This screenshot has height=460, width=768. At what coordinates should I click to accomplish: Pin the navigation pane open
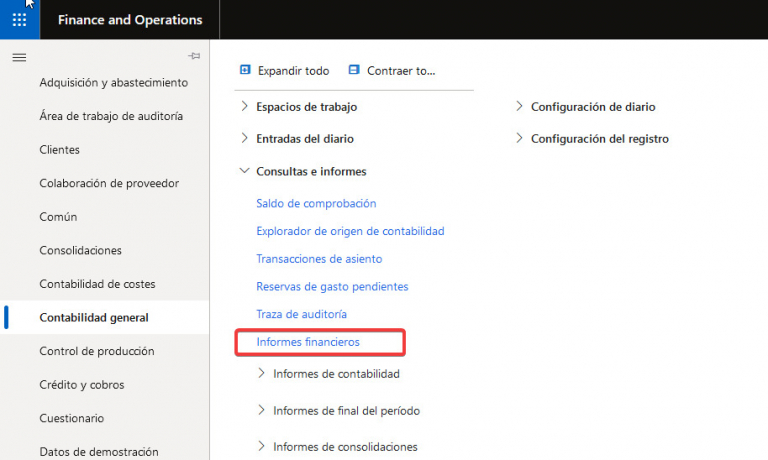(194, 56)
